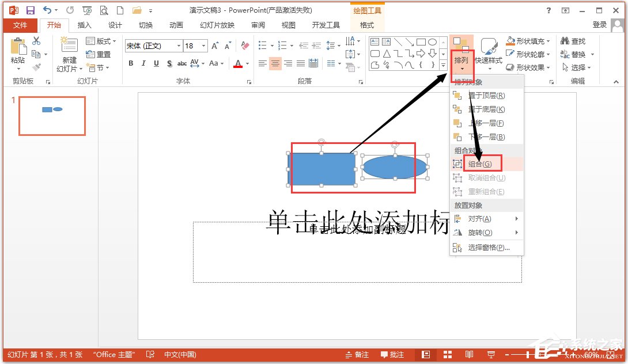The height and width of the screenshot is (364, 628).
Task: Choose Bring to Front (置于顶层)
Action: pyautogui.click(x=486, y=95)
